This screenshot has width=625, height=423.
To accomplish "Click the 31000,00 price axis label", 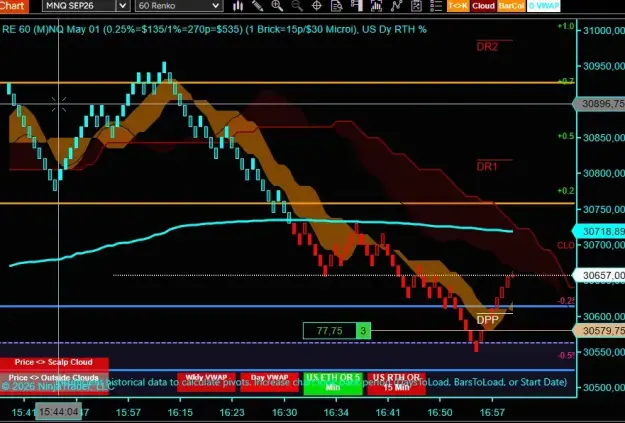I will tap(603, 30).
